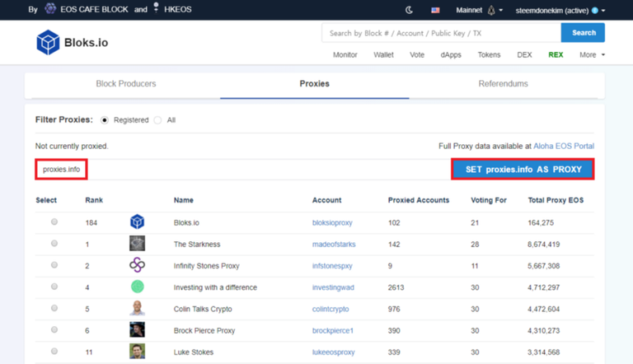Click the Bloks.io logo icon
The width and height of the screenshot is (633, 364).
[48, 43]
